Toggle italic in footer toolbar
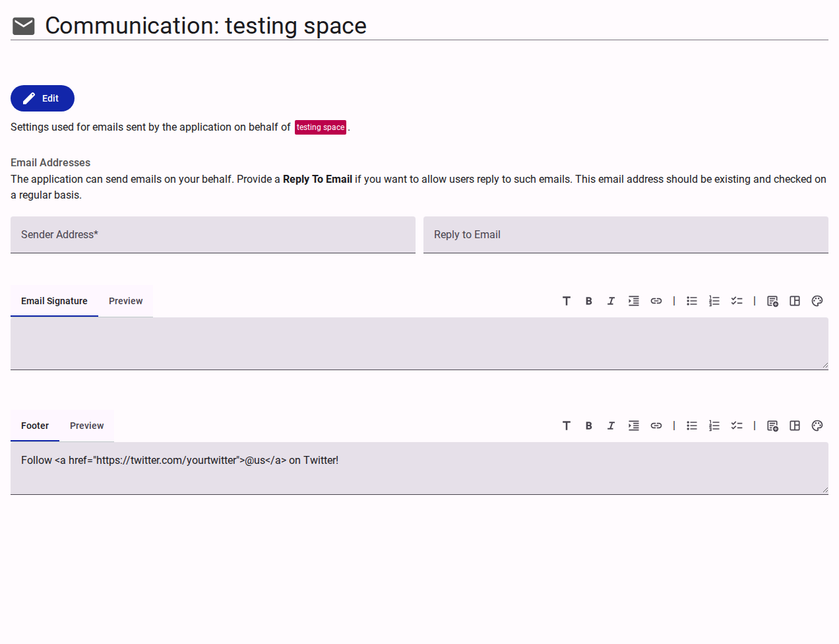The height and width of the screenshot is (644, 839). coord(611,426)
